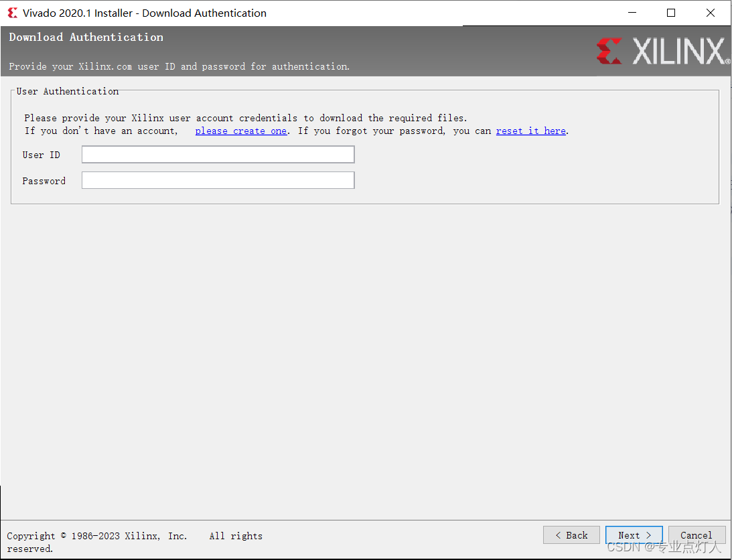732x560 pixels.
Task: Click 'Please provide your Xilinx user account' text
Action: [246, 118]
